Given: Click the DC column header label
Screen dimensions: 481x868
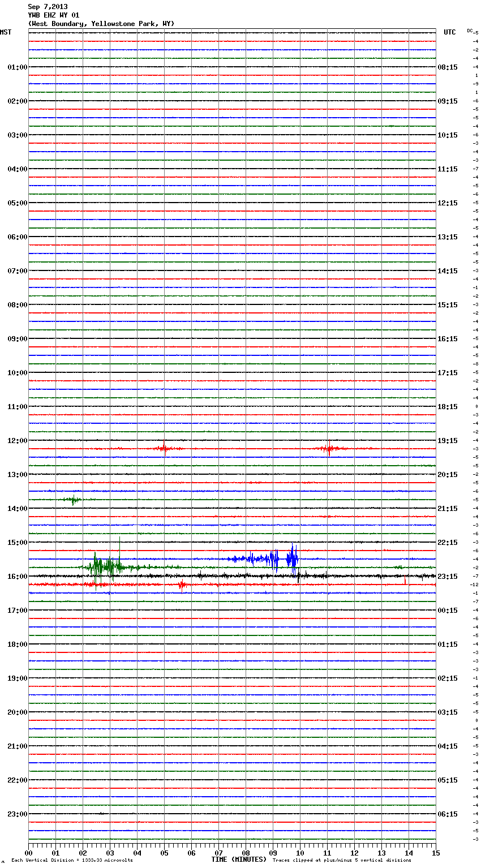Looking at the screenshot, I should point(470,31).
